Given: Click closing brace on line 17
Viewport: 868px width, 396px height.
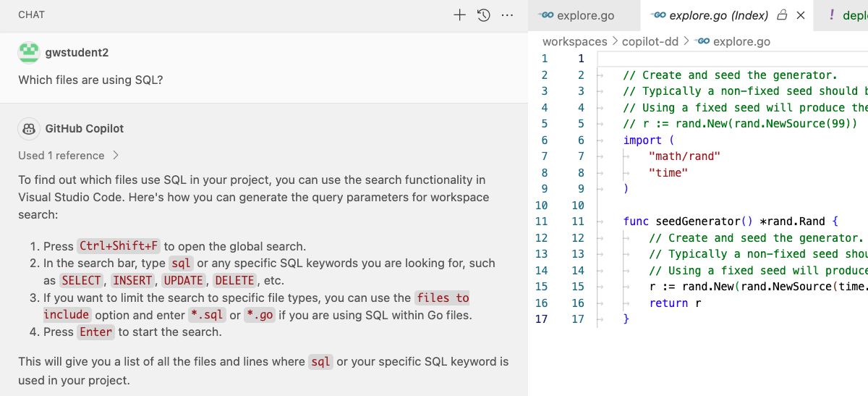Looking at the screenshot, I should [x=626, y=319].
